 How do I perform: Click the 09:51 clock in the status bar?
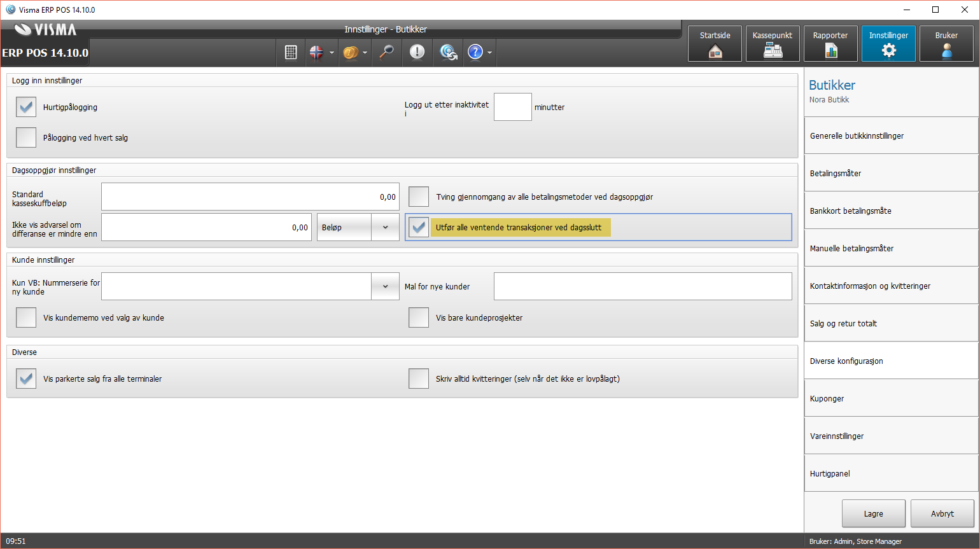point(16,541)
